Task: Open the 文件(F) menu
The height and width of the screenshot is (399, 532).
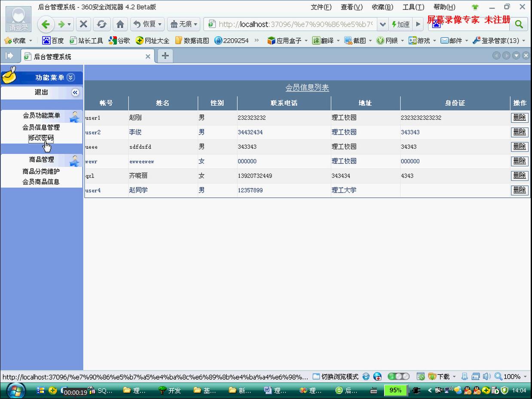Action: tap(321, 7)
